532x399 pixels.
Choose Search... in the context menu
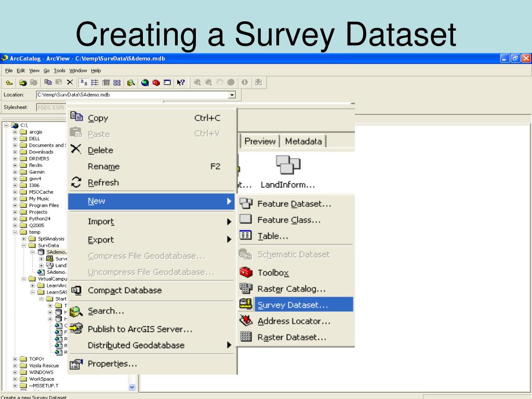(x=152, y=311)
